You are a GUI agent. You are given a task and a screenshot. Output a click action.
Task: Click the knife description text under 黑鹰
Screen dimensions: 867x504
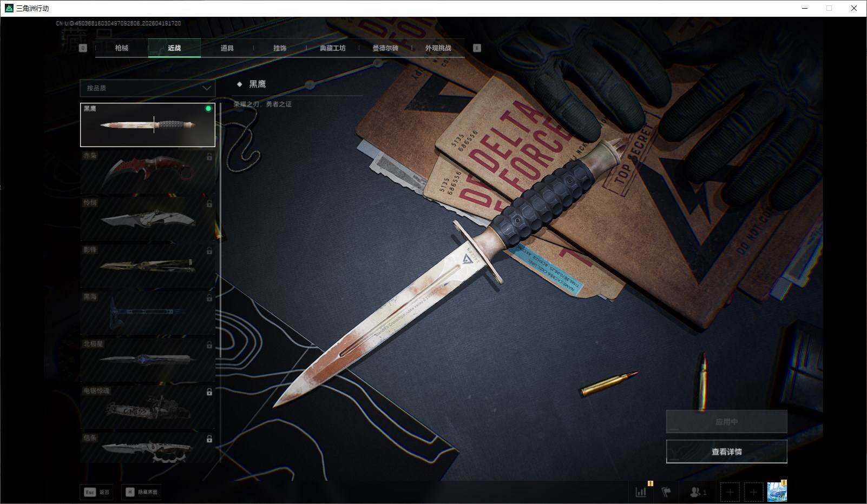262,104
